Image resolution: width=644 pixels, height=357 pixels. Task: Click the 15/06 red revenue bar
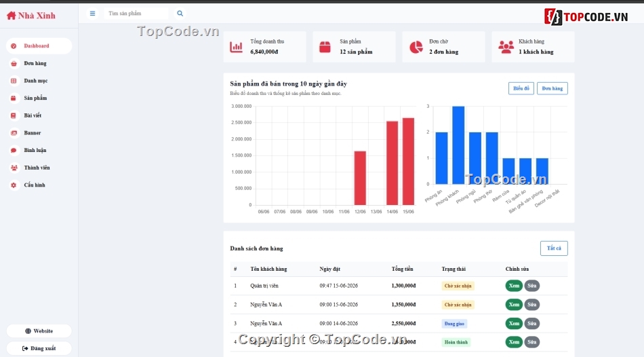408,162
